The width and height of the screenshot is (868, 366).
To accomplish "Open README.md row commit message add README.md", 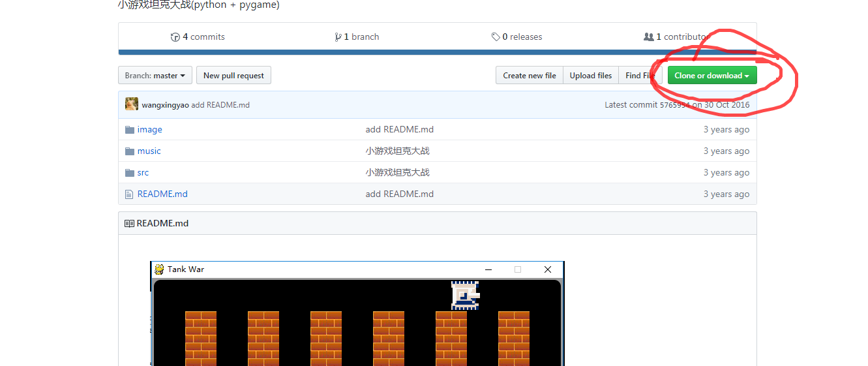I will point(400,194).
